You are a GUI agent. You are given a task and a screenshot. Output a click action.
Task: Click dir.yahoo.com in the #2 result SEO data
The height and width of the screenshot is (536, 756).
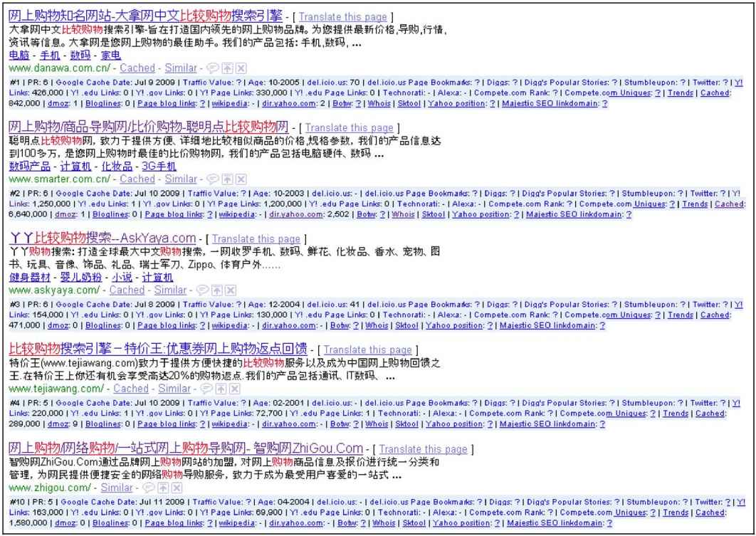click(x=296, y=214)
